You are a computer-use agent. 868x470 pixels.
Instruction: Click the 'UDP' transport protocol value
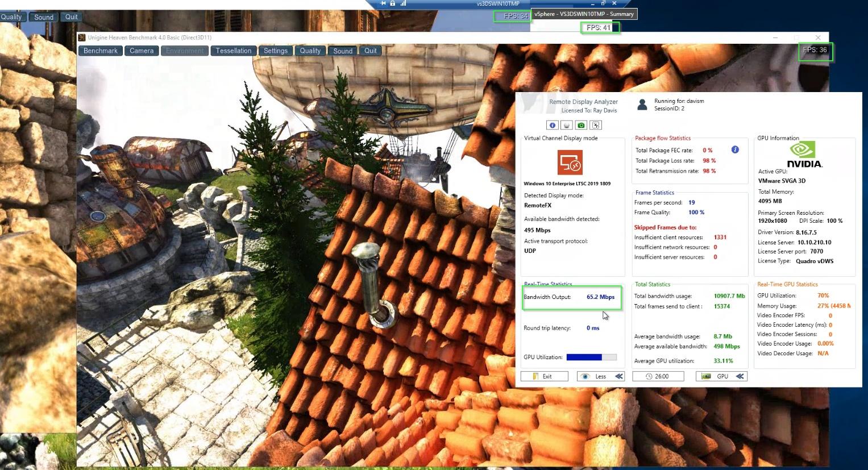(x=530, y=251)
